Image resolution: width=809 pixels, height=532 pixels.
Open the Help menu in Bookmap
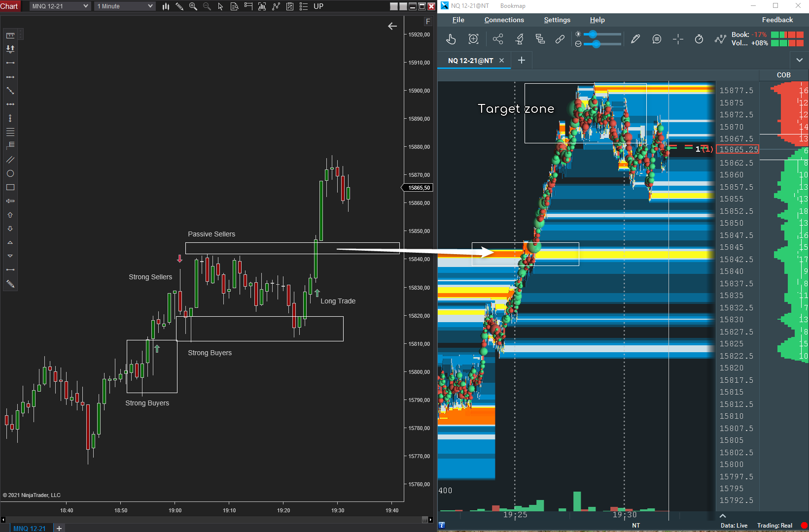point(598,20)
